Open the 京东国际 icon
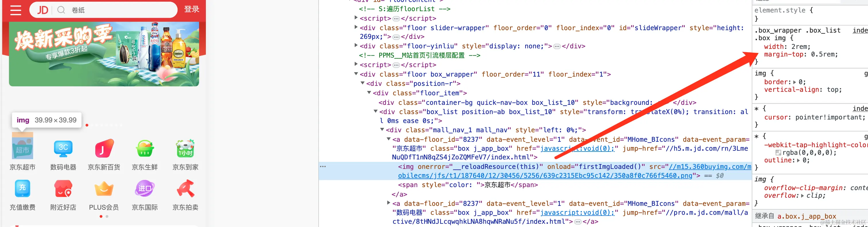The height and width of the screenshot is (227, 868). (x=145, y=189)
